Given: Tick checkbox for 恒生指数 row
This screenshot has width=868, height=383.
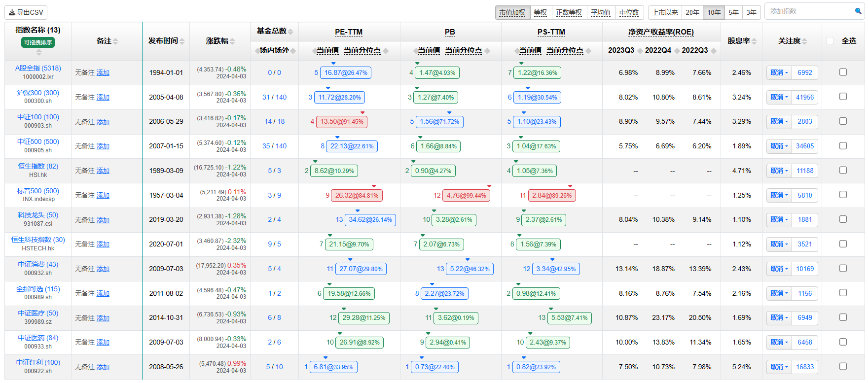Looking at the screenshot, I should (x=843, y=170).
